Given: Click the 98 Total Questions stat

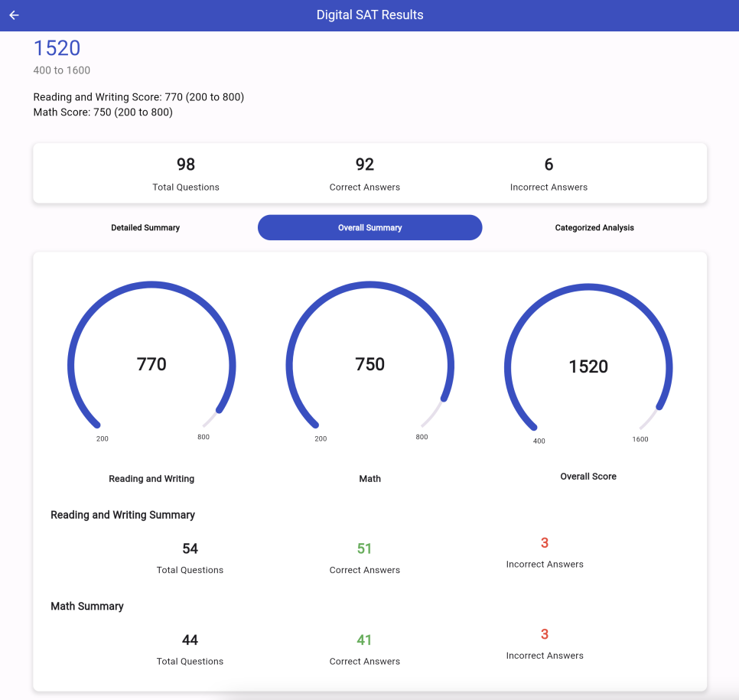Looking at the screenshot, I should 186,173.
